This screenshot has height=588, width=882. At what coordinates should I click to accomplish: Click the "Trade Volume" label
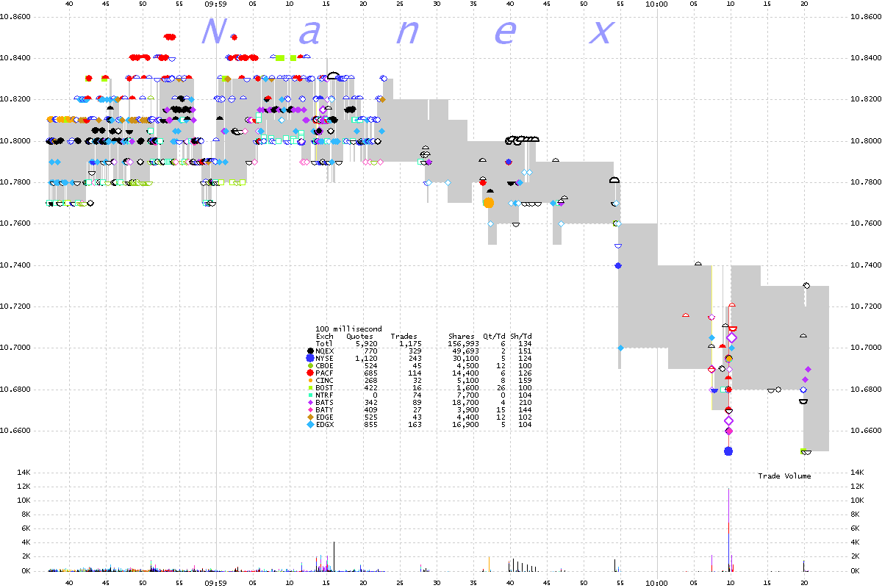[784, 476]
